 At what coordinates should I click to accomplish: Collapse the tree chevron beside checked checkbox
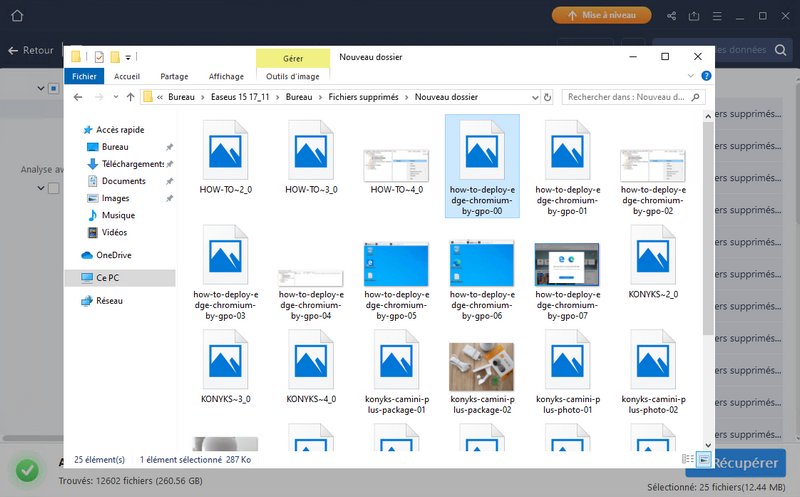pos(41,88)
